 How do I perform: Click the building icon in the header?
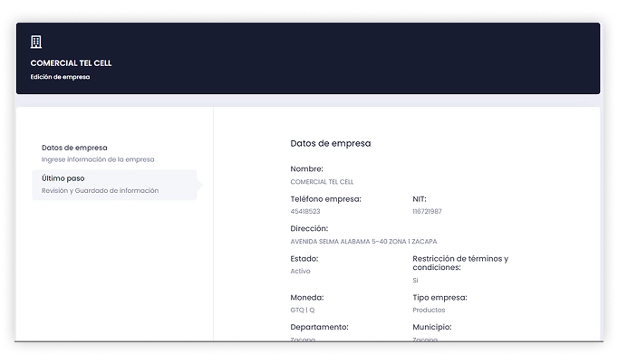[x=36, y=42]
